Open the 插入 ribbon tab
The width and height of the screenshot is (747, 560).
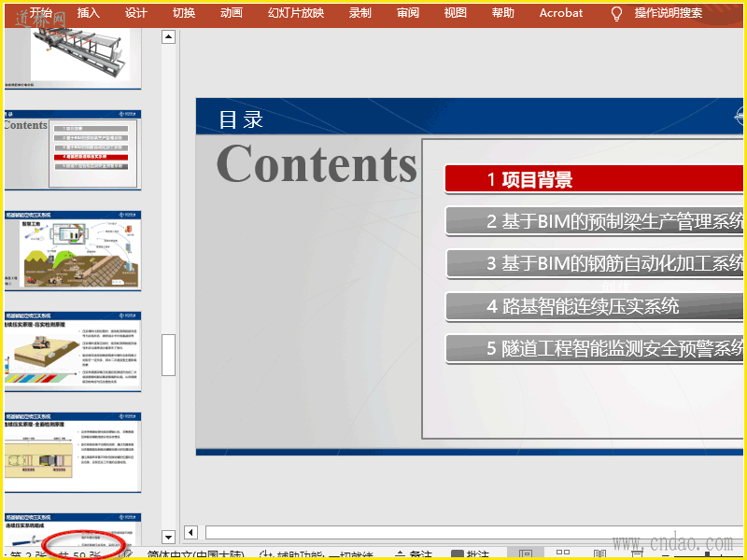pyautogui.click(x=89, y=13)
